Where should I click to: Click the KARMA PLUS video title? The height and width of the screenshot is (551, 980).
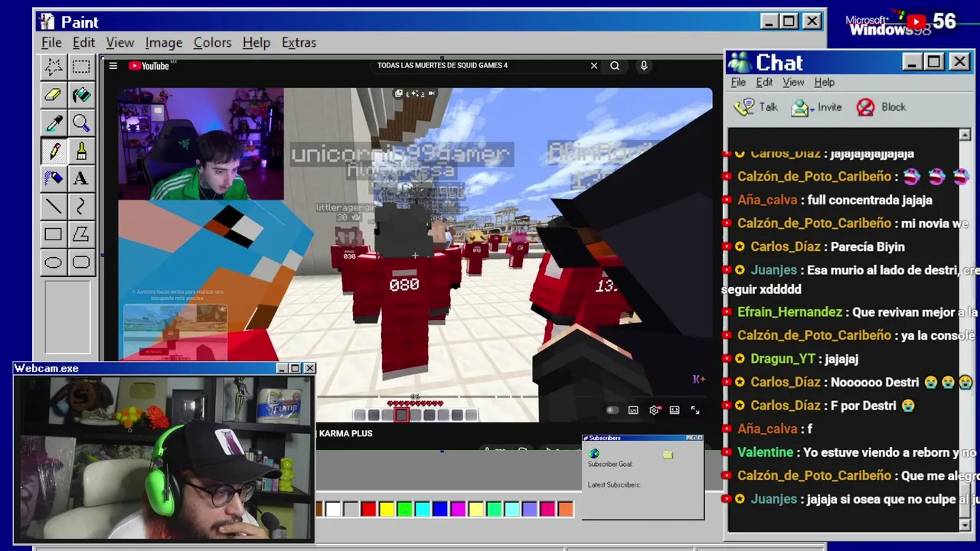click(x=345, y=434)
